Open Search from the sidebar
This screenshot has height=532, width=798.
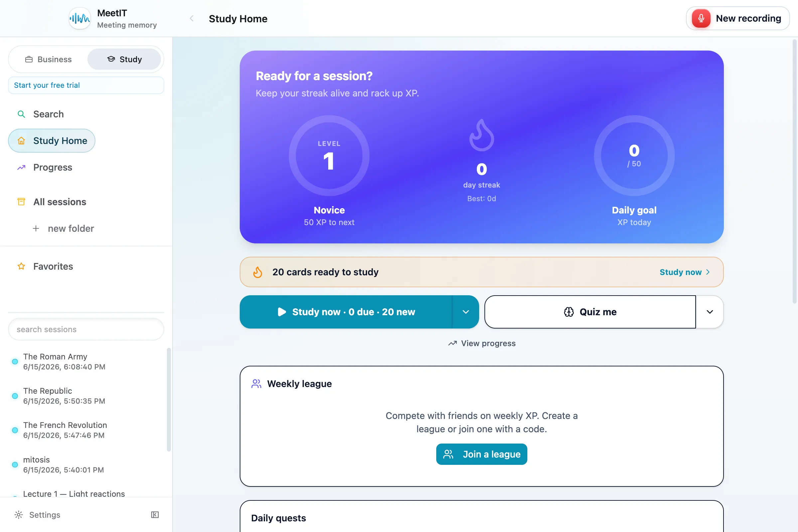48,114
